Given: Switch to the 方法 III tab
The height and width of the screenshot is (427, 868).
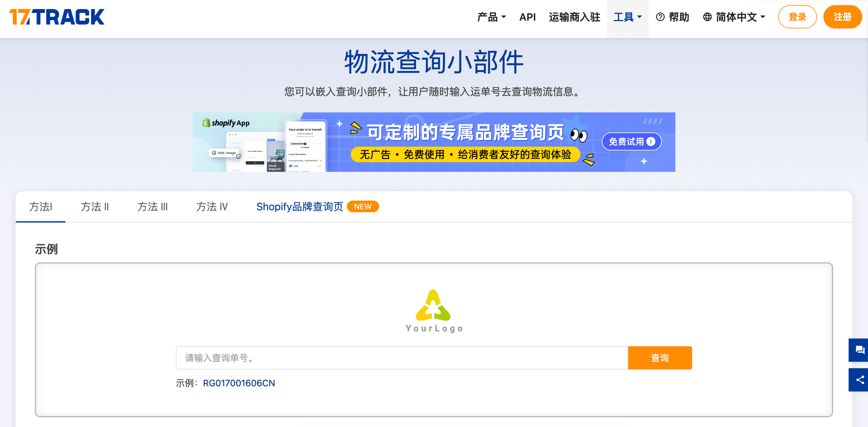Looking at the screenshot, I should coord(153,207).
